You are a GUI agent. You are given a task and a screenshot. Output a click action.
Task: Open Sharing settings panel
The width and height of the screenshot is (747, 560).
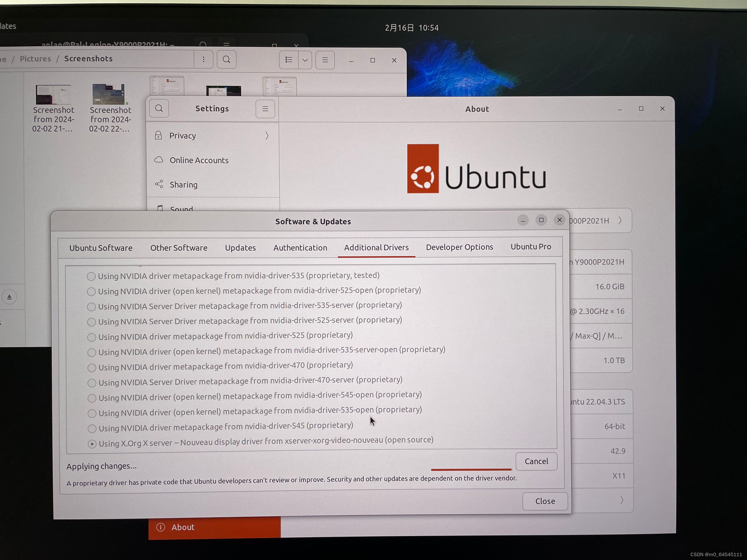pos(213,185)
